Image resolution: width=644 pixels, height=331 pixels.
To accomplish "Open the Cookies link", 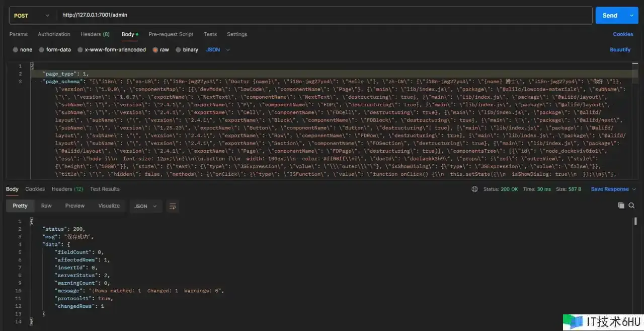I will click(623, 34).
